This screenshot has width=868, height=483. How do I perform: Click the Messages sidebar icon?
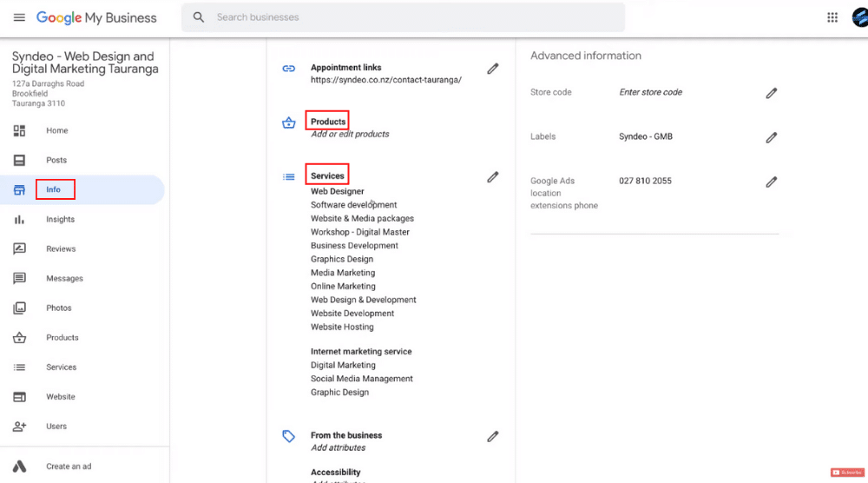coord(19,278)
